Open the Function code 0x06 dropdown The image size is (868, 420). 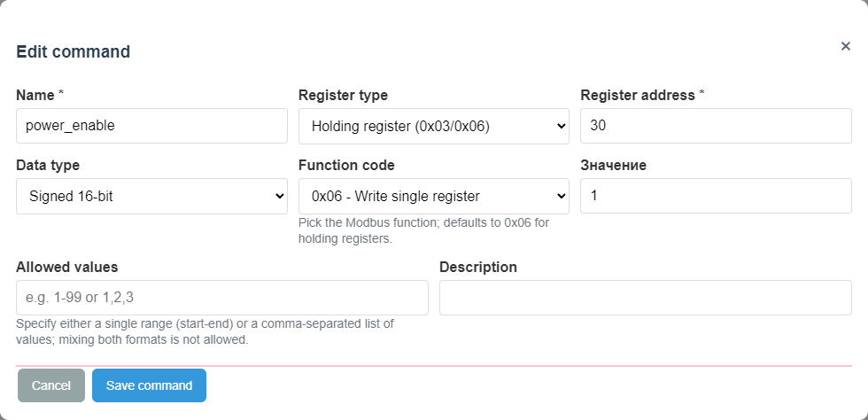pos(433,196)
